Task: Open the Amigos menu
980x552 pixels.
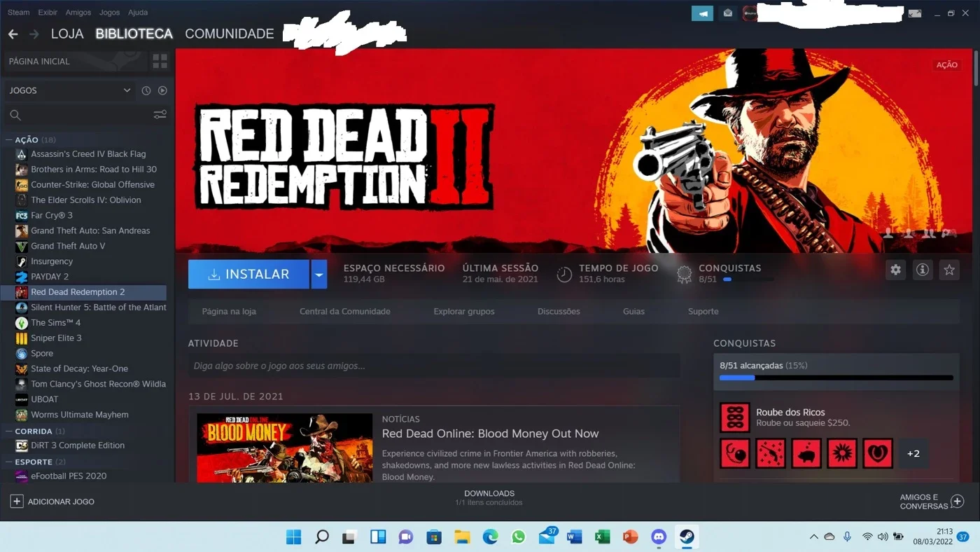Action: [78, 13]
